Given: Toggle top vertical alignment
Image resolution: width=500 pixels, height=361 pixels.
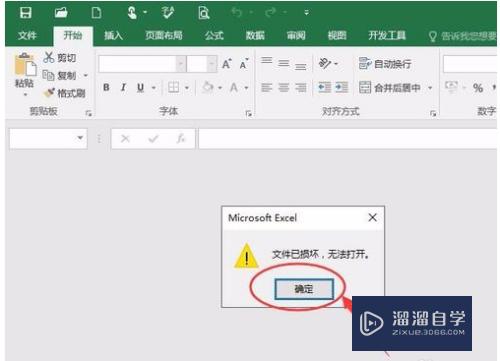Looking at the screenshot, I should point(266,62).
